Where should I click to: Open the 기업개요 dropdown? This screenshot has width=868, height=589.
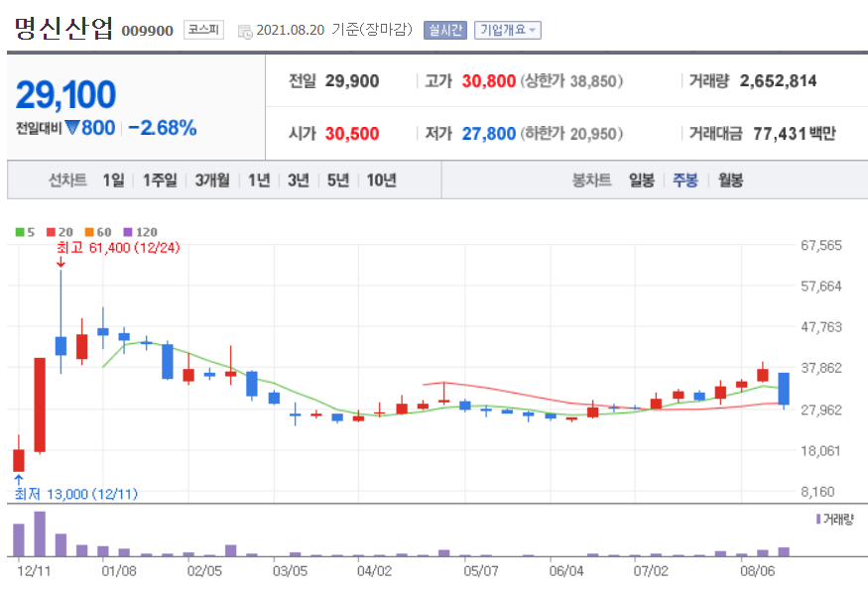508,30
